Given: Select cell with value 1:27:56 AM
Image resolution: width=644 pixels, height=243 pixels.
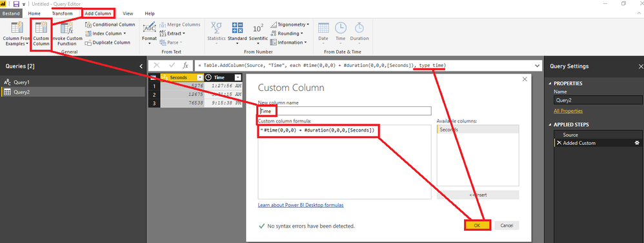Looking at the screenshot, I should coord(223,86).
